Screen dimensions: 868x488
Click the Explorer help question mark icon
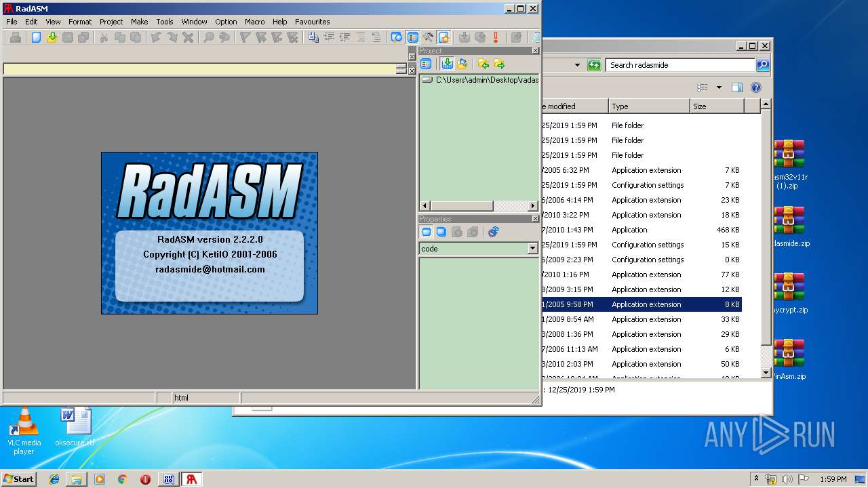click(756, 87)
